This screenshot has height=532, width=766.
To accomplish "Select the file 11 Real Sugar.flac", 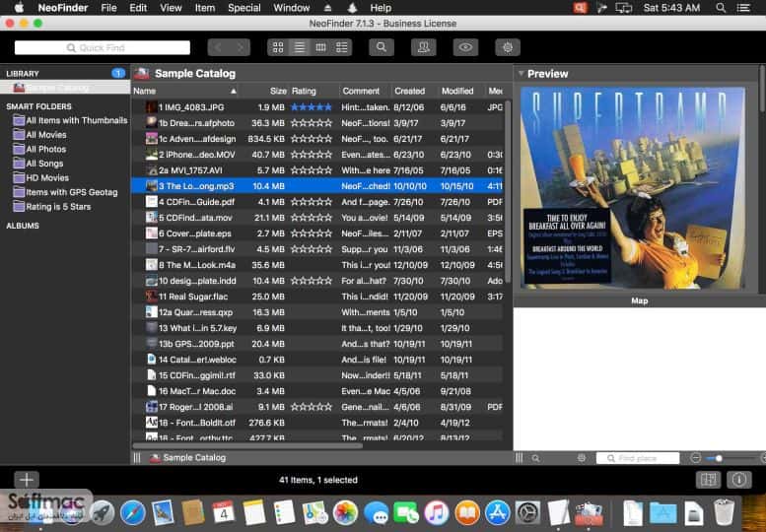I will coord(317,297).
